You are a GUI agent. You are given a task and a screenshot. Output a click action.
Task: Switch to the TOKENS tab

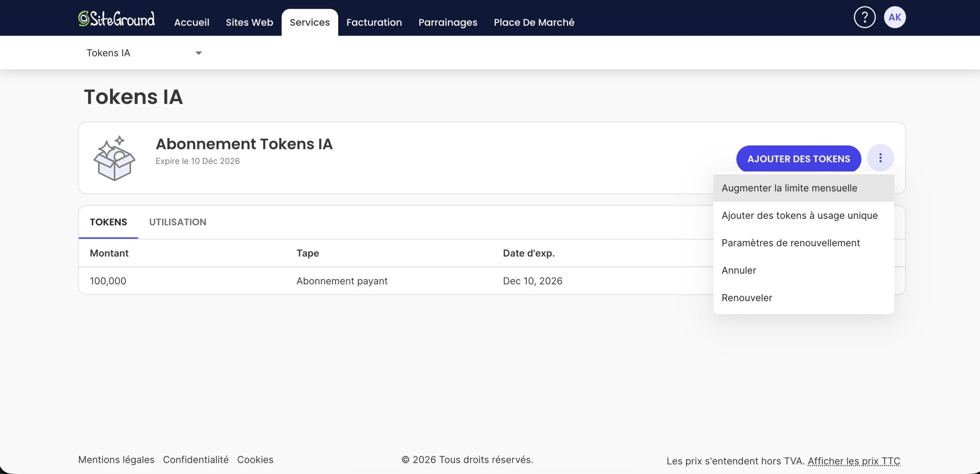pos(108,222)
